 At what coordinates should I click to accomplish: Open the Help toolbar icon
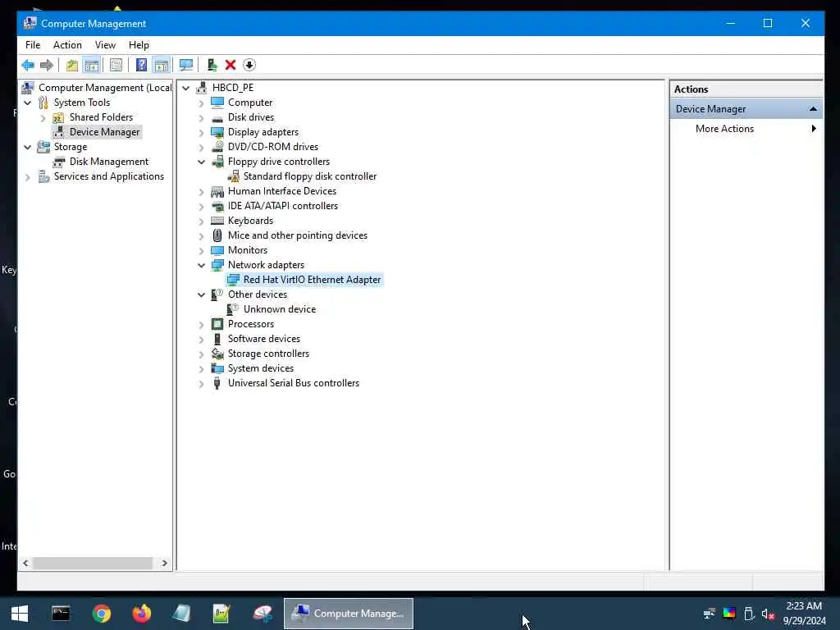tap(141, 66)
